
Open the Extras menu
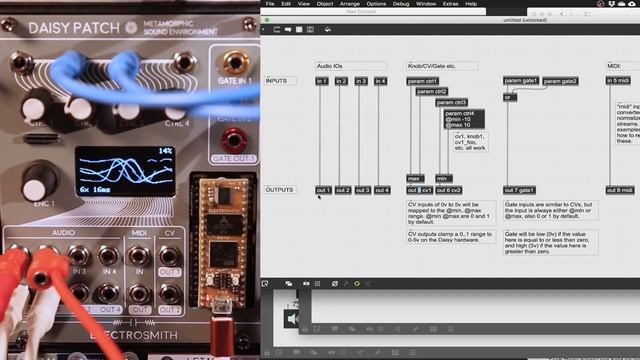tap(451, 4)
